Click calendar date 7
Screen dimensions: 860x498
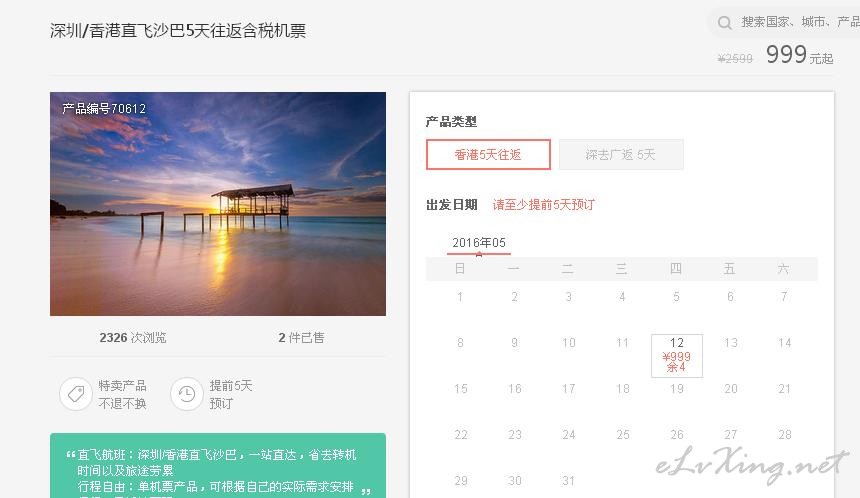pos(784,297)
